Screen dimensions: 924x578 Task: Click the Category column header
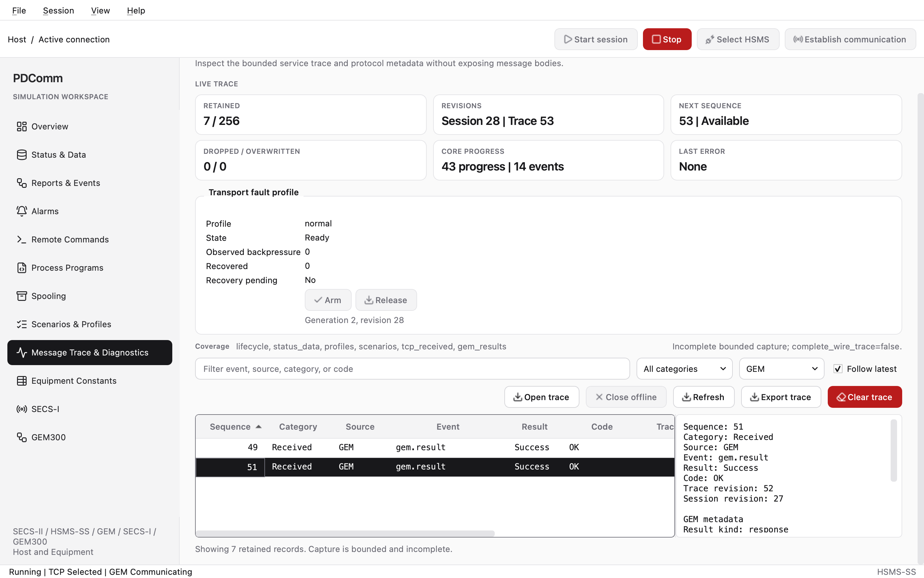coord(298,427)
